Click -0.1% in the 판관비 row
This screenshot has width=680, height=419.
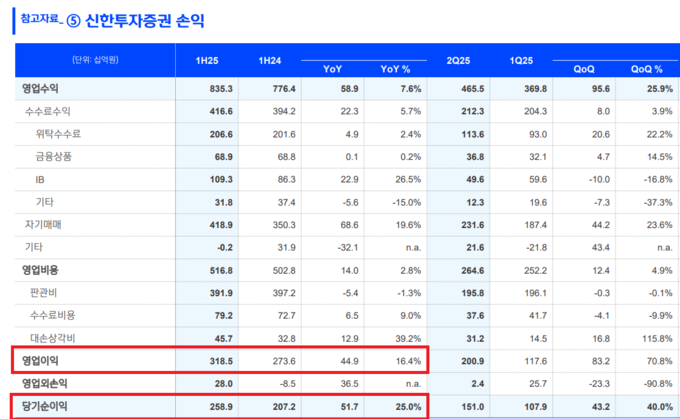click(660, 293)
